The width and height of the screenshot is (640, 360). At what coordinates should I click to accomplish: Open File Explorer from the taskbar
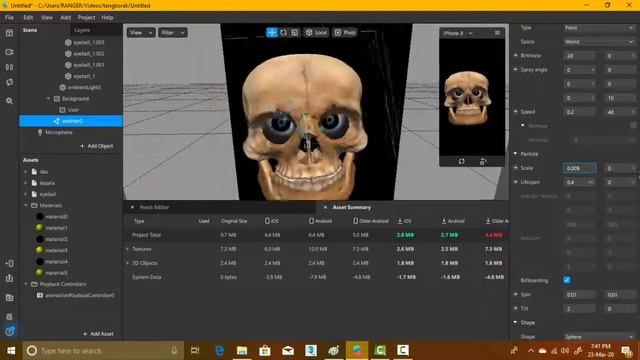242,351
